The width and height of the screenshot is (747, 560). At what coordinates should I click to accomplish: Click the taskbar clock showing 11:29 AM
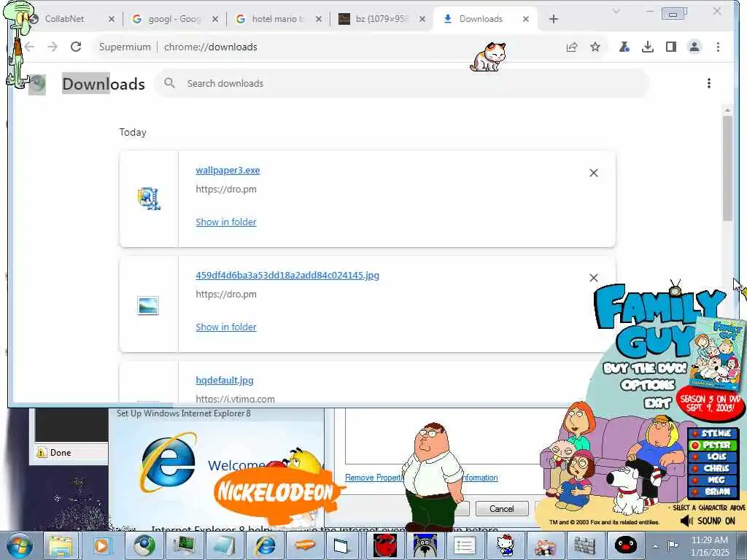click(x=709, y=545)
